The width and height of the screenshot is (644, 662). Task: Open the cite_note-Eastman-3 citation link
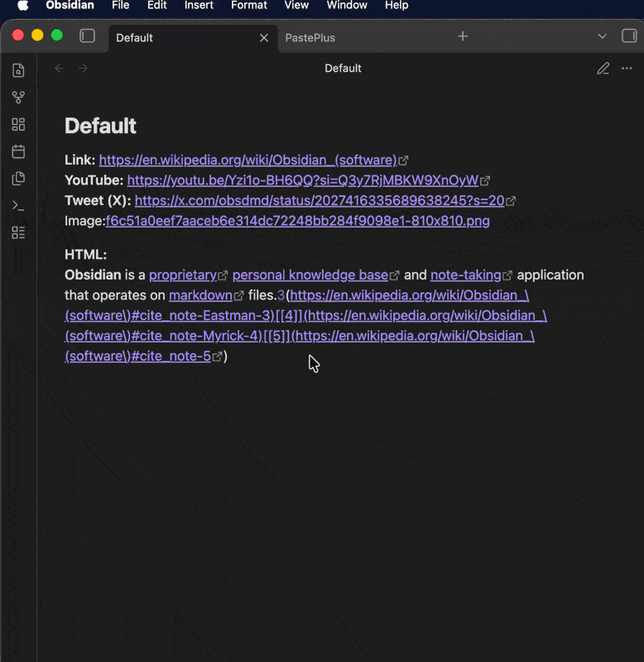170,316
